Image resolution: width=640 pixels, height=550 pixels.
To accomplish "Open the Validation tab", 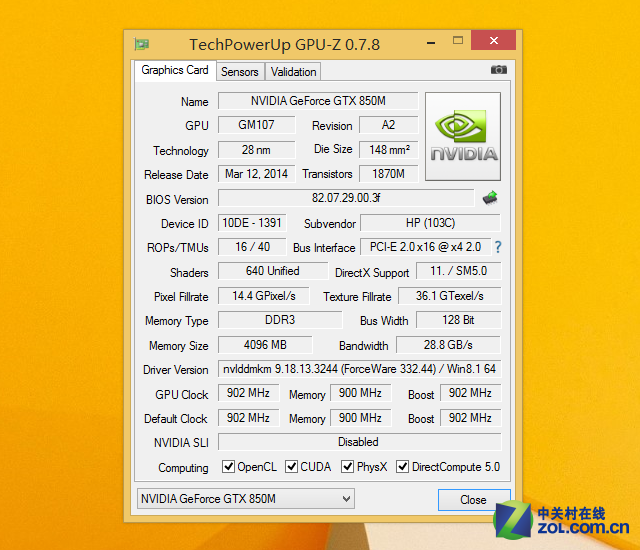I will (293, 71).
